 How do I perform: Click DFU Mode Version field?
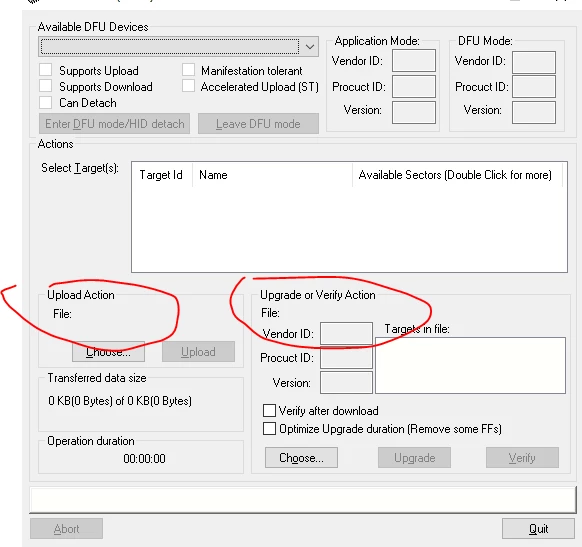point(534,112)
